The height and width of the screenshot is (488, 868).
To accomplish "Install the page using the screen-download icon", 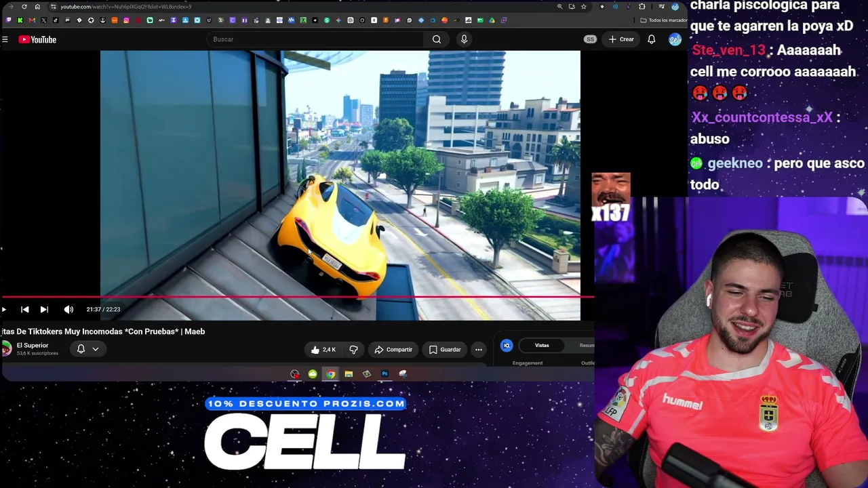I will 572,7.
